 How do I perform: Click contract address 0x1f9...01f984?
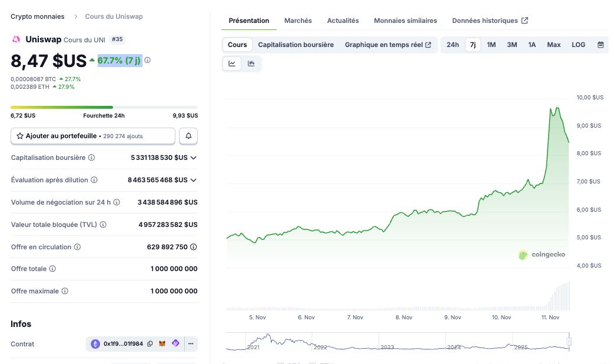(x=123, y=343)
